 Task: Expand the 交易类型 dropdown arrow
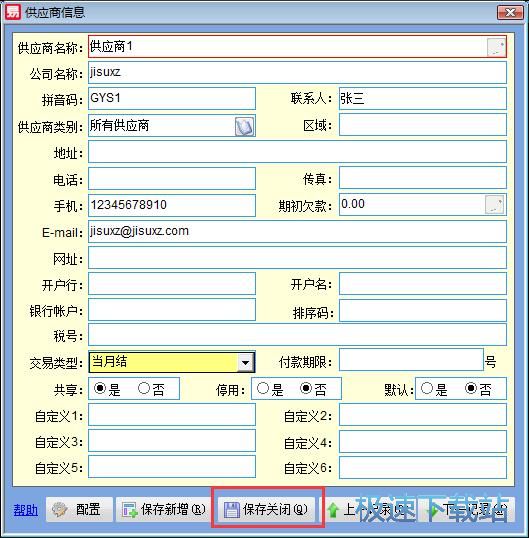point(245,362)
